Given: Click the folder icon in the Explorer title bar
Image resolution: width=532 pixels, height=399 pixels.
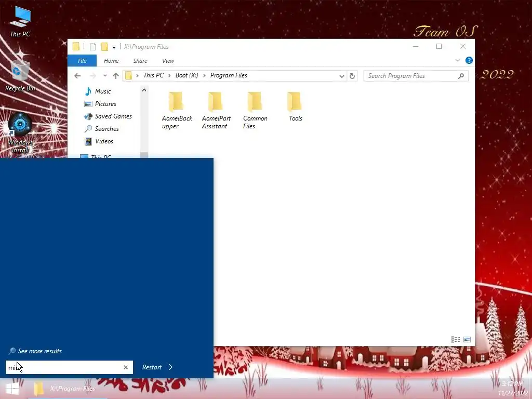Looking at the screenshot, I should point(76,46).
